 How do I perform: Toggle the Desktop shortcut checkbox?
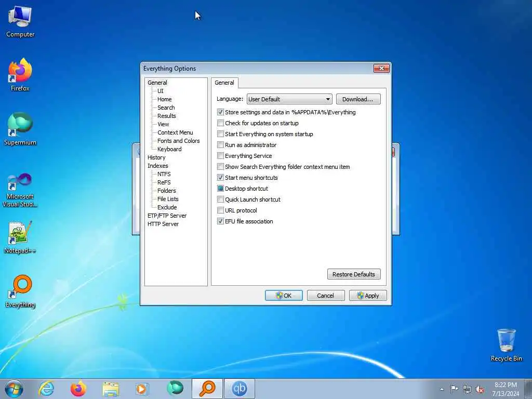point(220,188)
